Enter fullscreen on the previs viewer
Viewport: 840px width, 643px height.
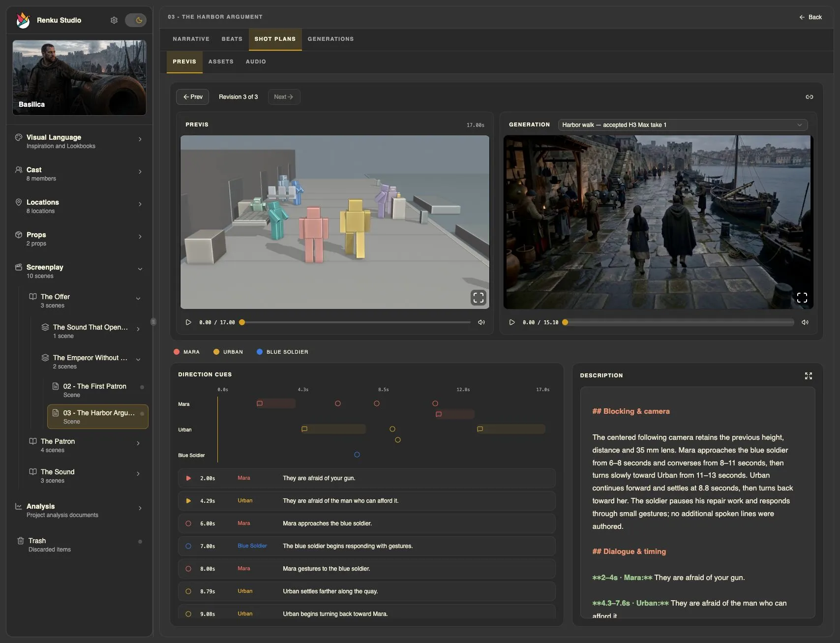click(x=479, y=297)
